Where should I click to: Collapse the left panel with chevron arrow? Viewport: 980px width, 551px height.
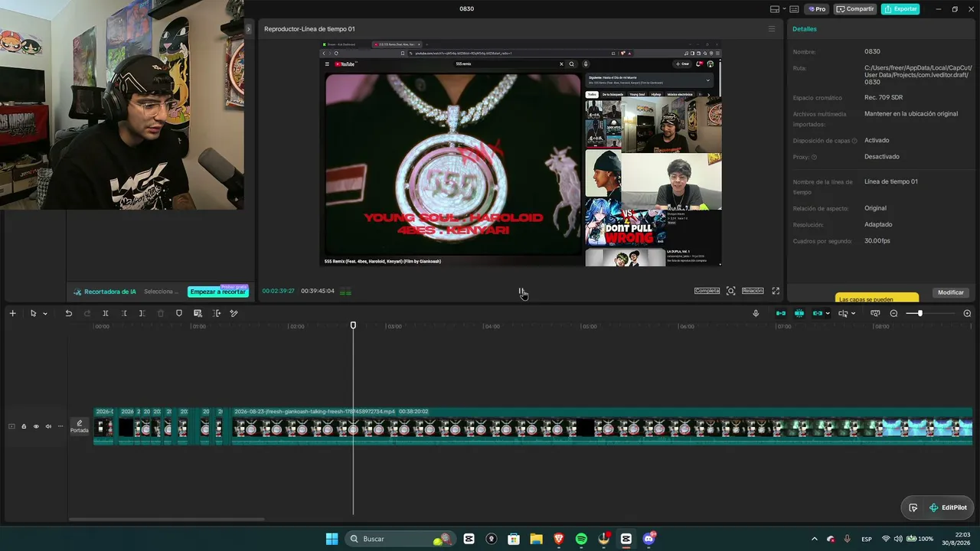[x=248, y=29]
